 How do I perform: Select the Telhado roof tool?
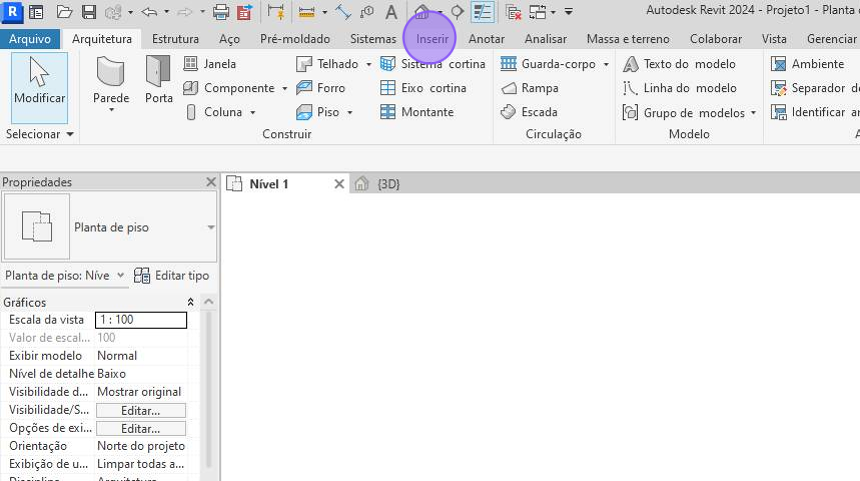pos(327,64)
